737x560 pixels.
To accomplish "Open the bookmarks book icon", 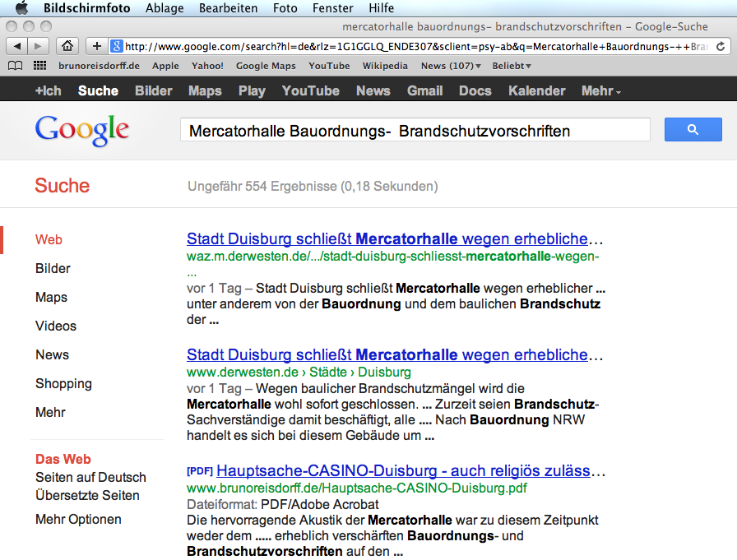I will [15, 66].
